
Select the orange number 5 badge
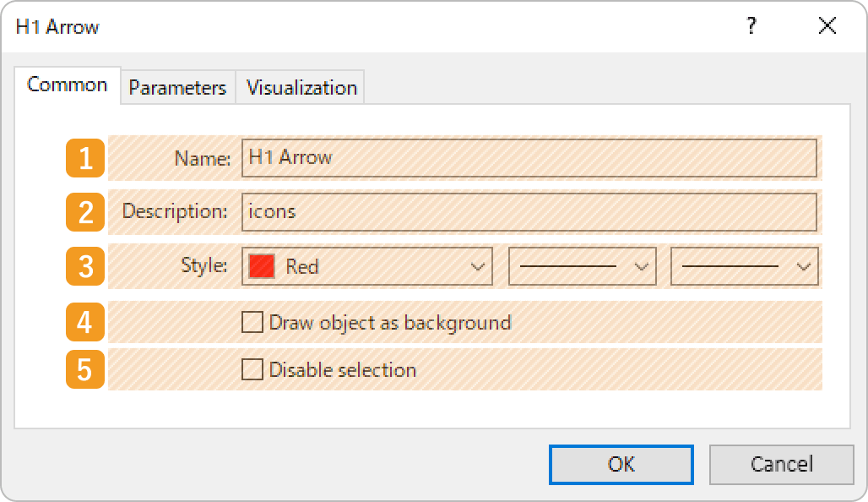coord(85,370)
